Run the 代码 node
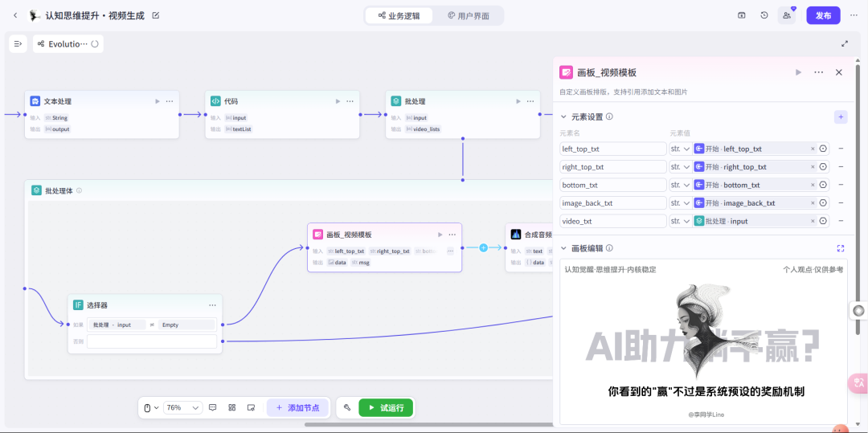This screenshot has width=868, height=433. [338, 101]
